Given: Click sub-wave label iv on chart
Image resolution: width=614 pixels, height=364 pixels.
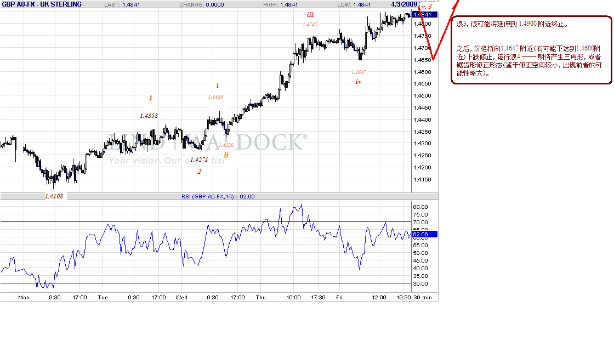Looking at the screenshot, I should 359,82.
